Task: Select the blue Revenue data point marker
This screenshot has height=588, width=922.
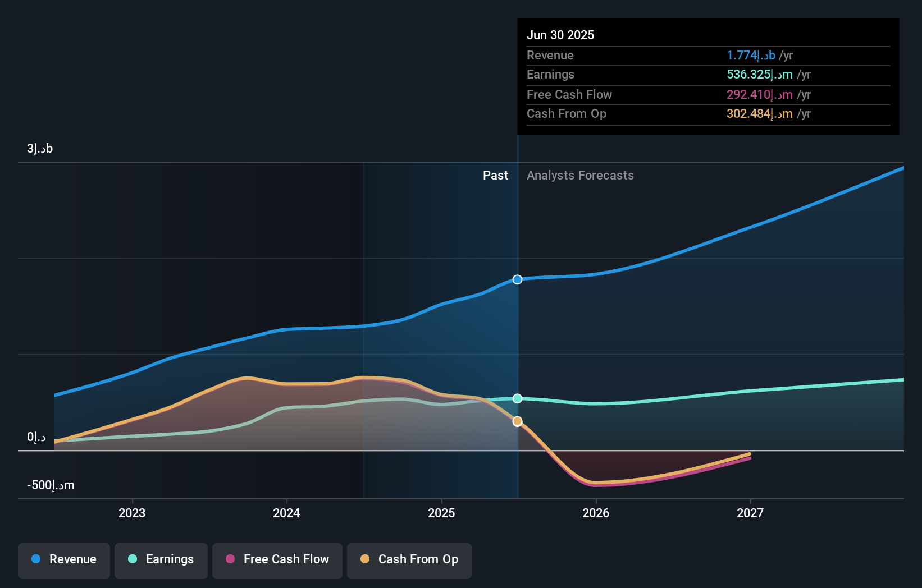Action: tap(517, 279)
